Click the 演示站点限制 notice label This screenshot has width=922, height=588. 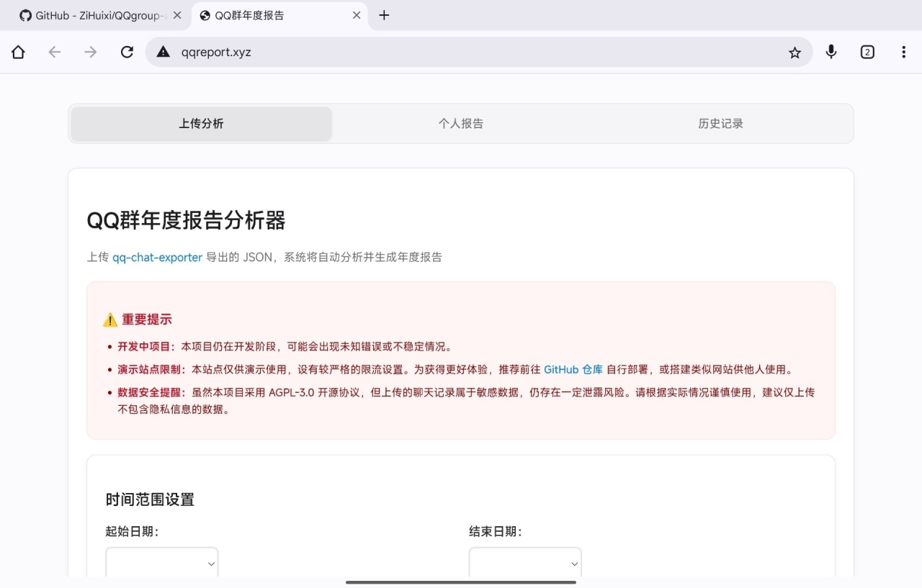click(x=151, y=369)
